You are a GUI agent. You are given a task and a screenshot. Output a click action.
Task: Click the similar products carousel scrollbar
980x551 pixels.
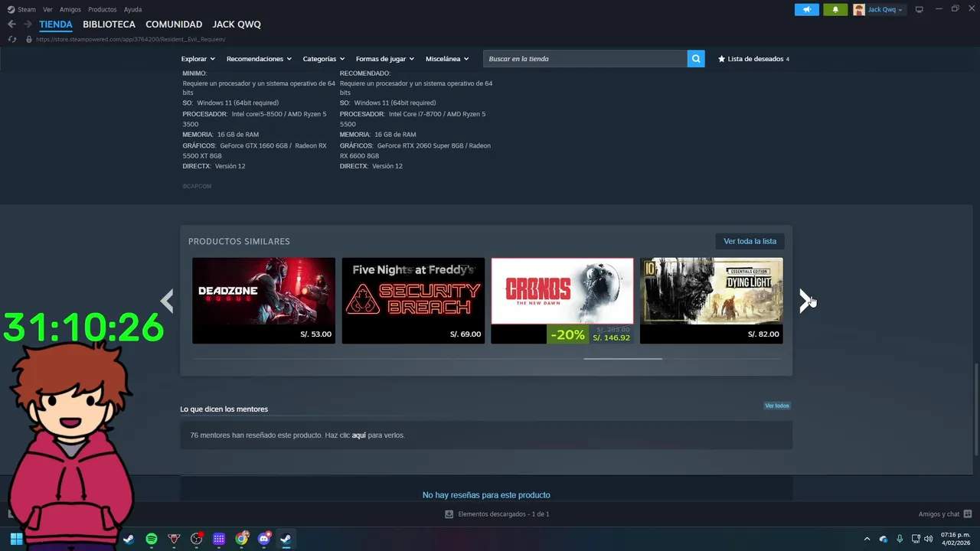coord(622,358)
